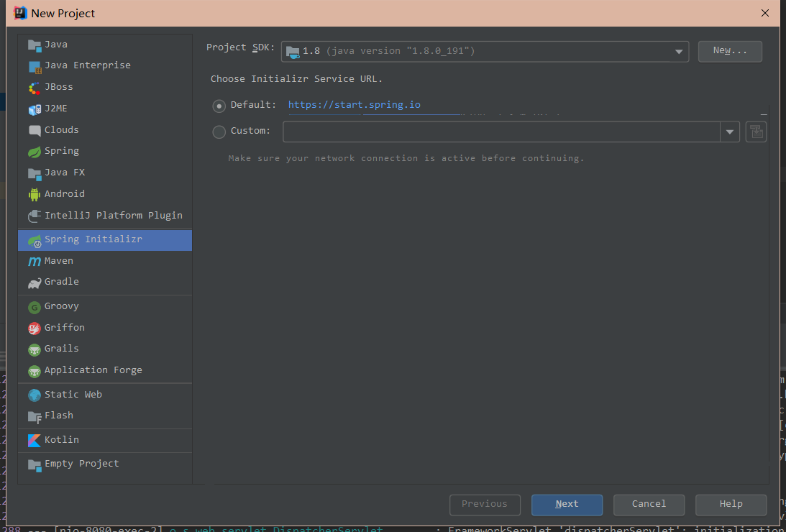Screen dimensions: 786x532
Task: Click the Clouds speech bubble icon
Action: 35,131
